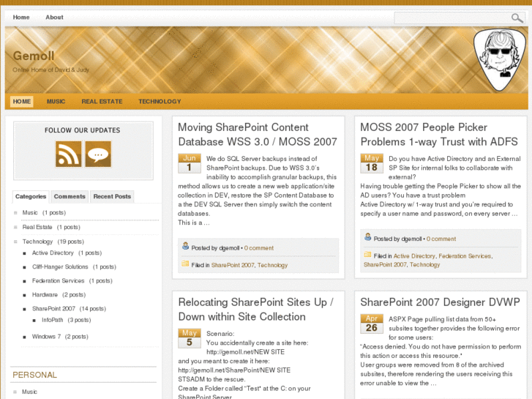Click the guitar pick avatar logo

click(499, 60)
